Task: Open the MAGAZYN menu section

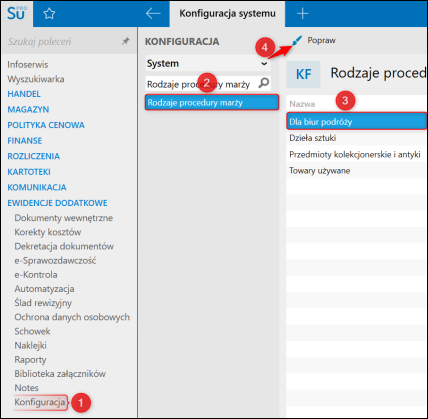Action: pos(28,109)
